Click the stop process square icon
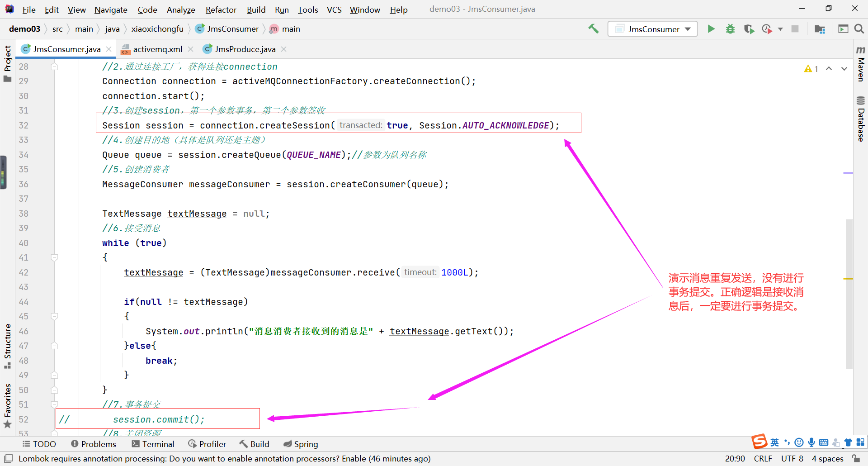The image size is (868, 466). tap(795, 29)
